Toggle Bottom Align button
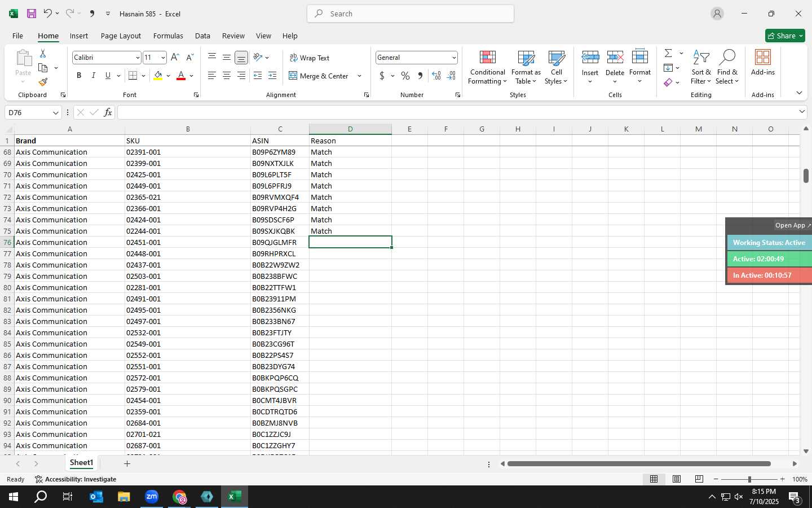This screenshot has width=812, height=508. pyautogui.click(x=241, y=58)
